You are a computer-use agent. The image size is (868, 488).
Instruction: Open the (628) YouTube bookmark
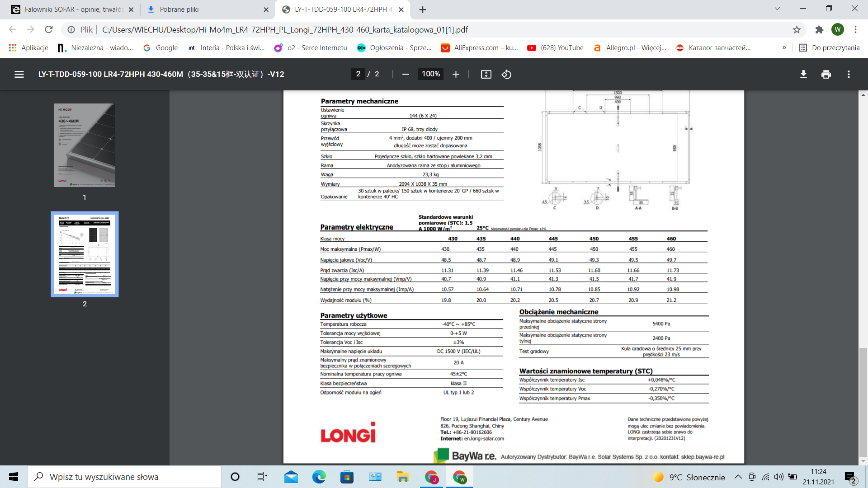point(556,48)
